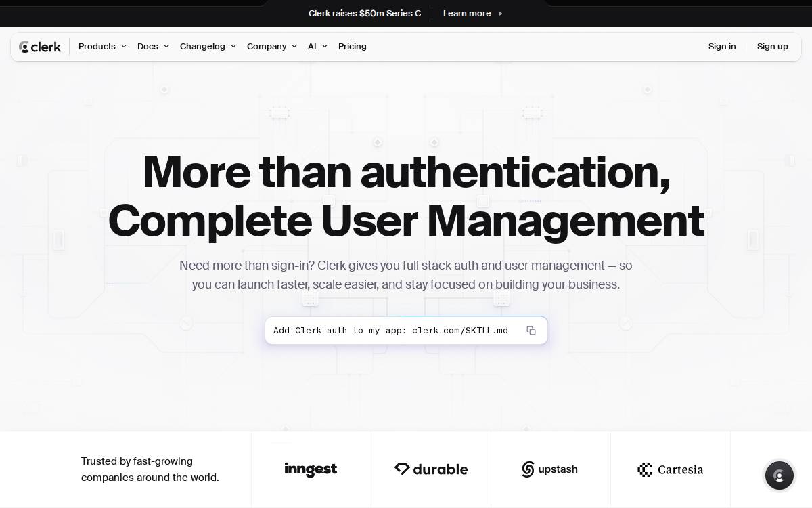Open the Changelog dropdown
Image resolution: width=812 pixels, height=508 pixels.
coord(208,47)
